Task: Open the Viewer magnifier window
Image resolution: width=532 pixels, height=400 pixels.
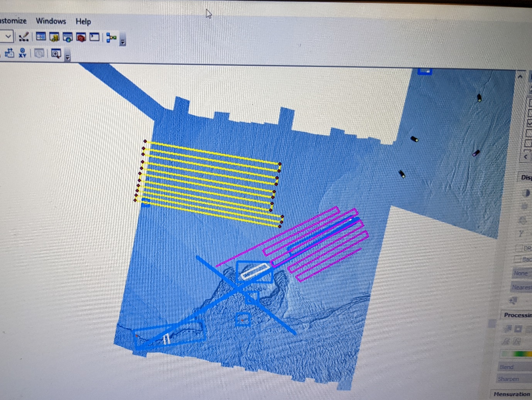Action: [56, 54]
